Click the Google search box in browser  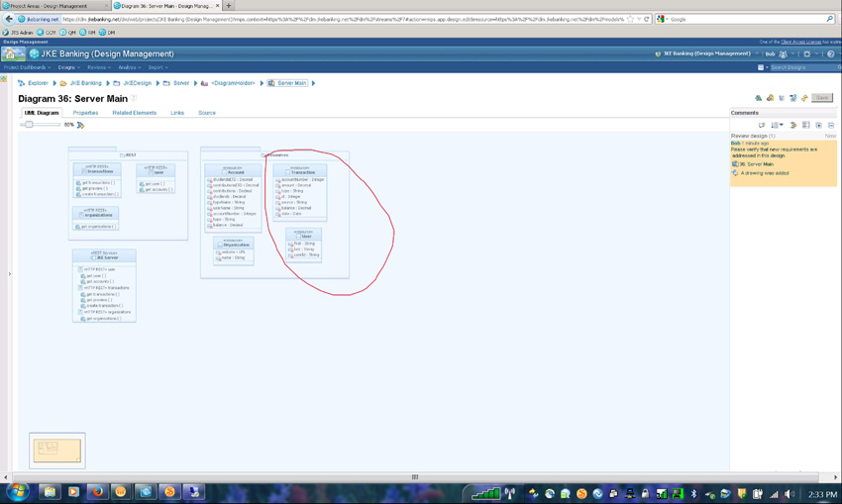(x=747, y=19)
